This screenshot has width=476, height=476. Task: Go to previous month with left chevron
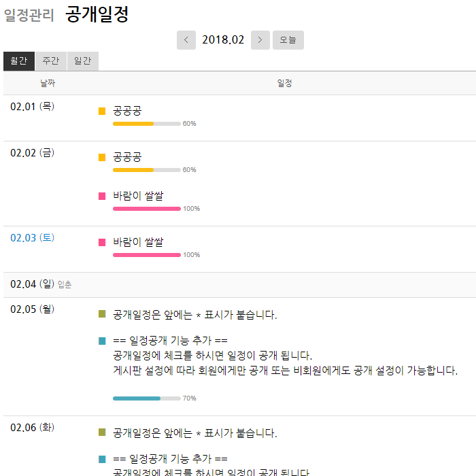pyautogui.click(x=186, y=40)
